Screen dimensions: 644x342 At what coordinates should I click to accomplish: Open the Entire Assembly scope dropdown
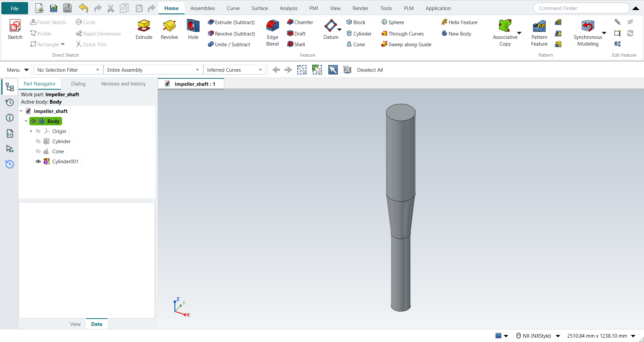(x=153, y=70)
